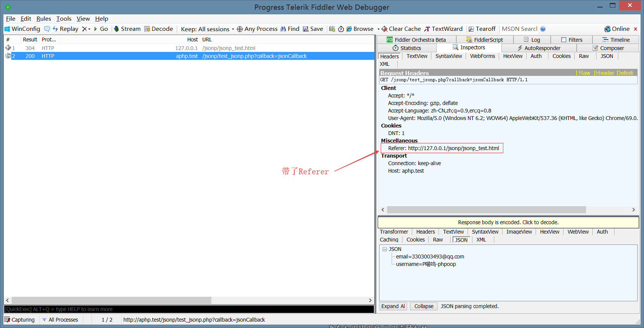Open TextWizard tool

(444, 29)
